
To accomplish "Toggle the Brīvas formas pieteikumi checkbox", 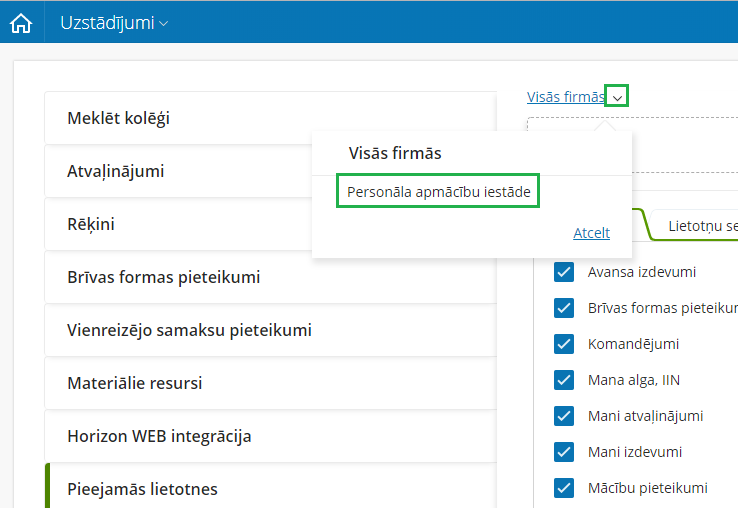I will tap(564, 308).
